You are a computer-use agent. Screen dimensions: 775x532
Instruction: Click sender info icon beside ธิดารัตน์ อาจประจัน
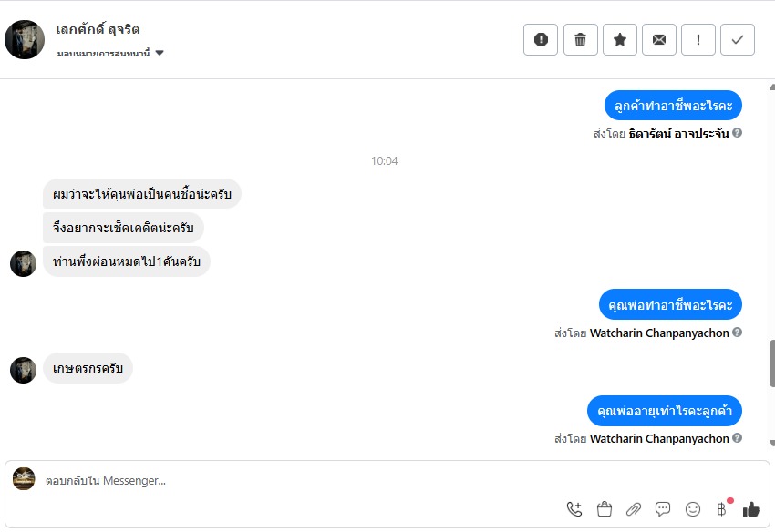(737, 133)
